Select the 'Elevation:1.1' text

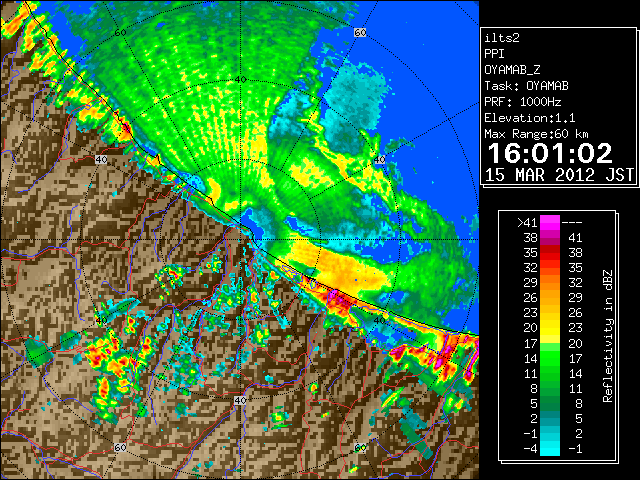click(530, 118)
